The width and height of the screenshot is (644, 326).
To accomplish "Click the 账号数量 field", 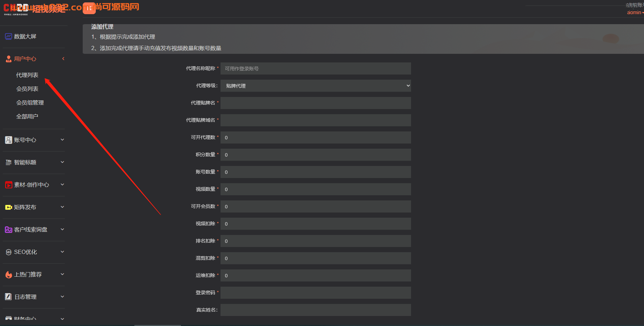I will (x=316, y=172).
